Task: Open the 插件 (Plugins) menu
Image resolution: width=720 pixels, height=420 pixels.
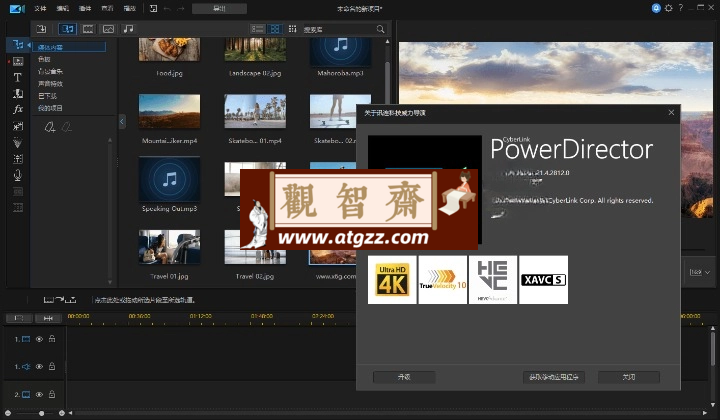Action: pos(85,8)
